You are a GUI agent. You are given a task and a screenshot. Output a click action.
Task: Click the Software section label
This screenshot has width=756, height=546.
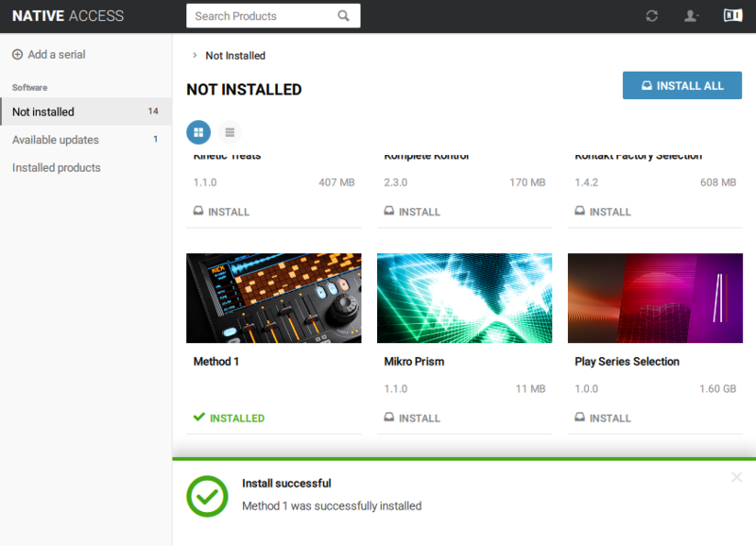point(30,88)
